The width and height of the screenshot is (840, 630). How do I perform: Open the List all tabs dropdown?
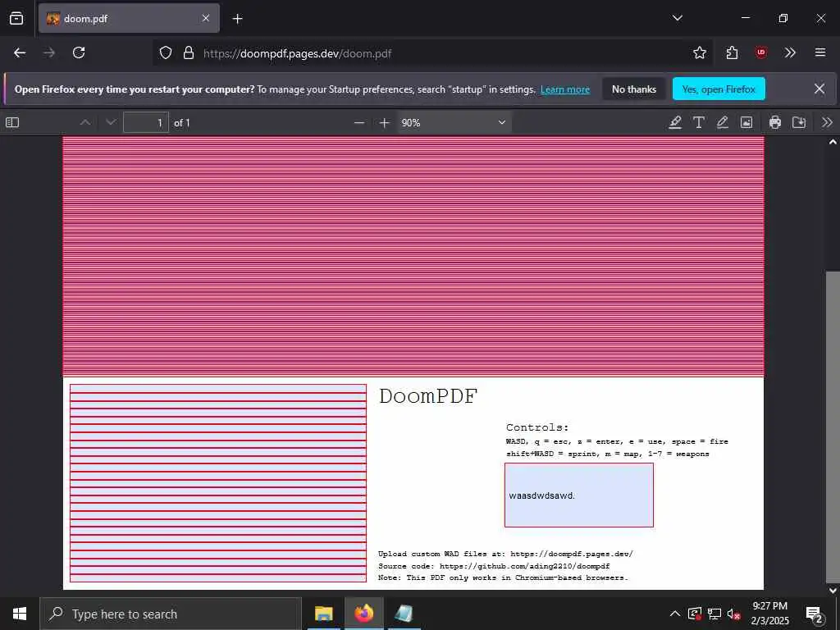677,18
